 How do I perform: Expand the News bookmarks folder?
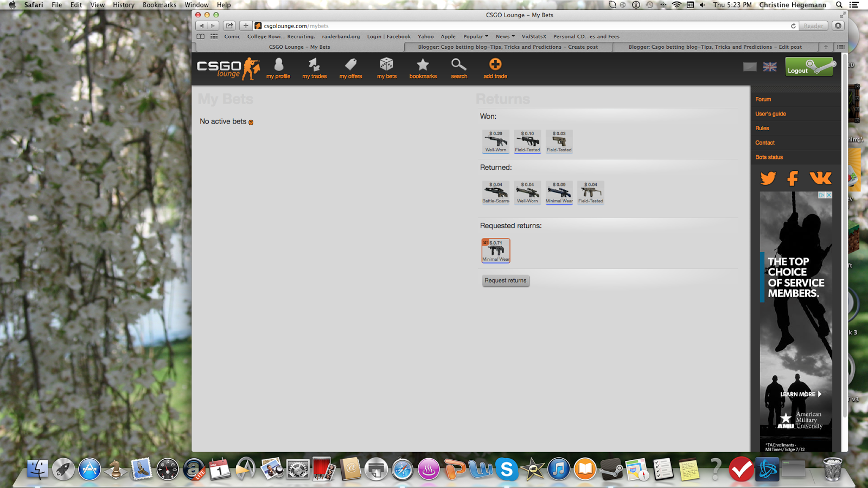click(505, 36)
